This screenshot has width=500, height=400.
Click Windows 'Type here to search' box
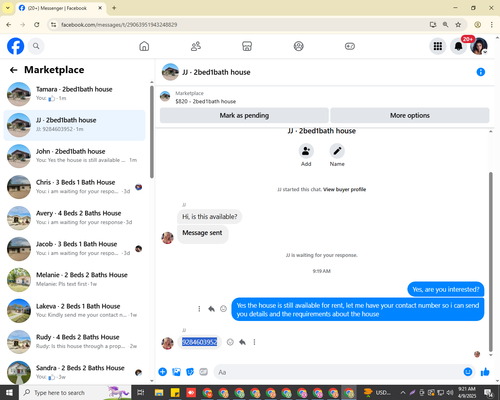pyautogui.click(x=75, y=393)
